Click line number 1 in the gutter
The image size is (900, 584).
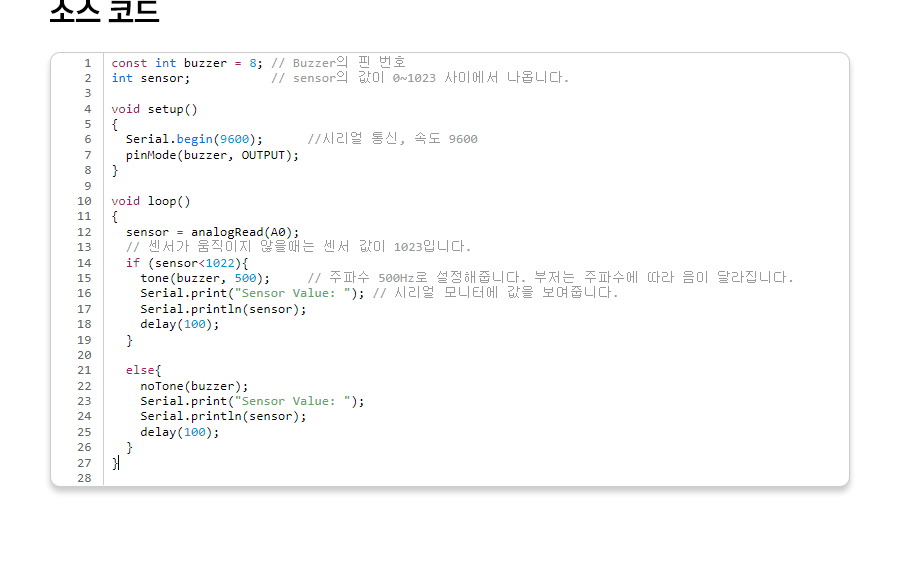pyautogui.click(x=87, y=63)
